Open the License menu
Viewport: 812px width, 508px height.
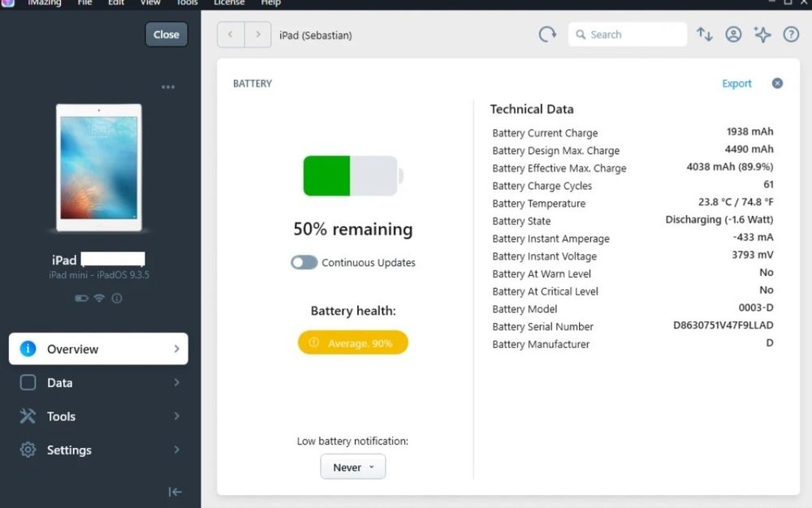(229, 2)
